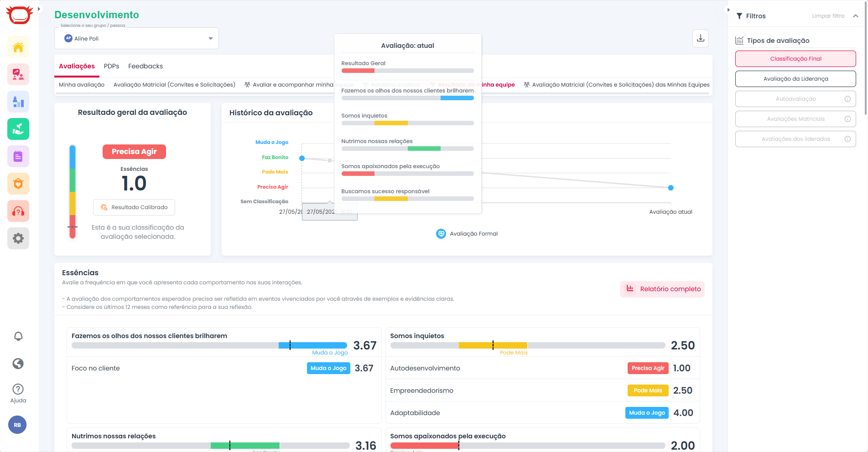Toggle the Avaliação da Liderança filter
This screenshot has height=452, width=868.
[x=795, y=79]
